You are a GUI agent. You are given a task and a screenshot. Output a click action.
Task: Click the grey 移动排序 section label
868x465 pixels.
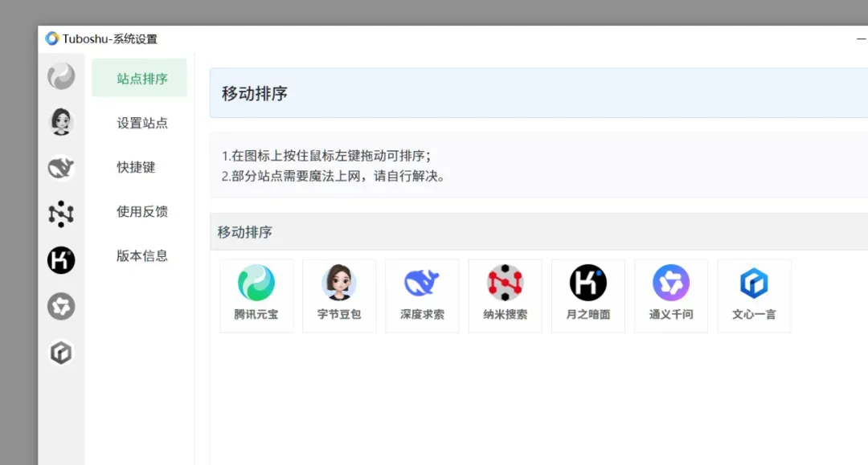click(244, 232)
